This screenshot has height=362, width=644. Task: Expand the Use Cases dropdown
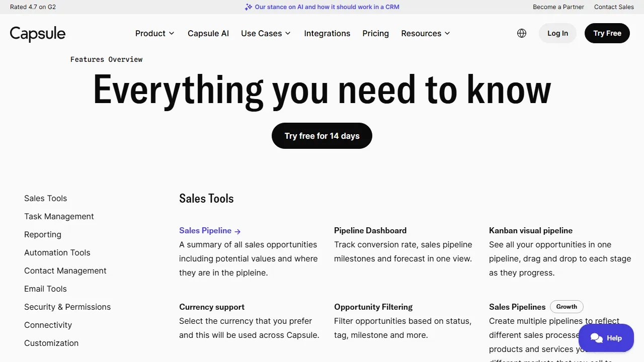tap(266, 33)
